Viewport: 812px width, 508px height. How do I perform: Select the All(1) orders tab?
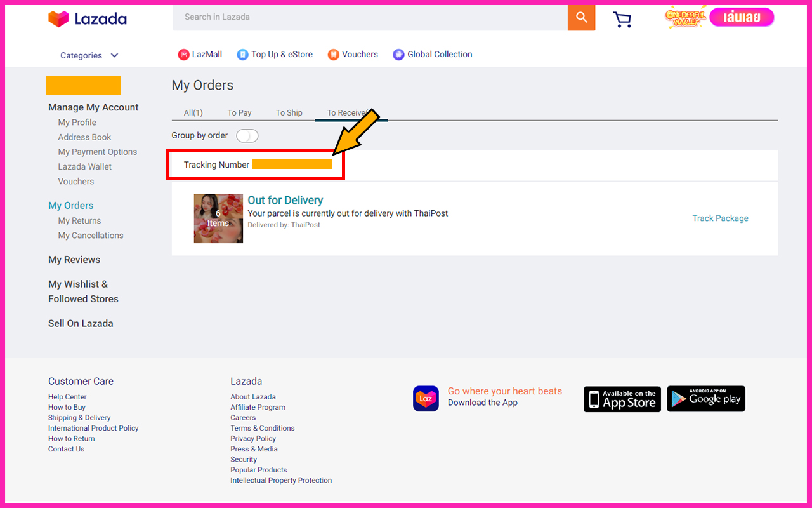tap(193, 113)
